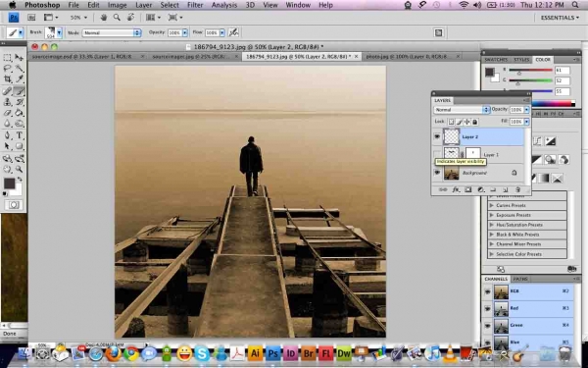The width and height of the screenshot is (588, 368).
Task: Click the delete layer trash icon
Action: (x=517, y=190)
